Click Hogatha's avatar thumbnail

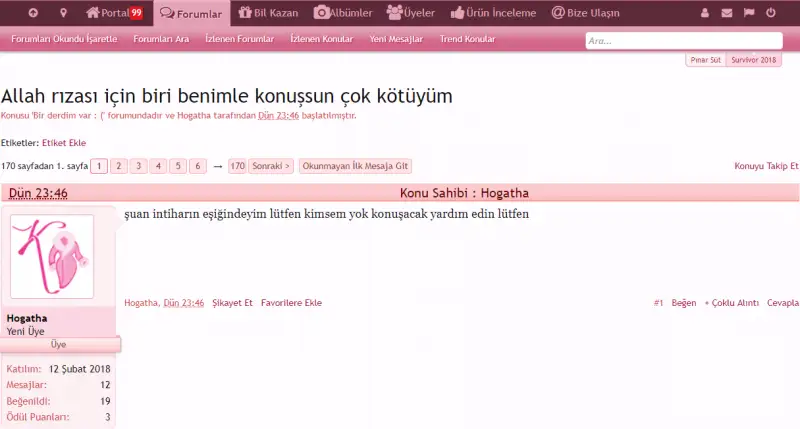[52, 256]
